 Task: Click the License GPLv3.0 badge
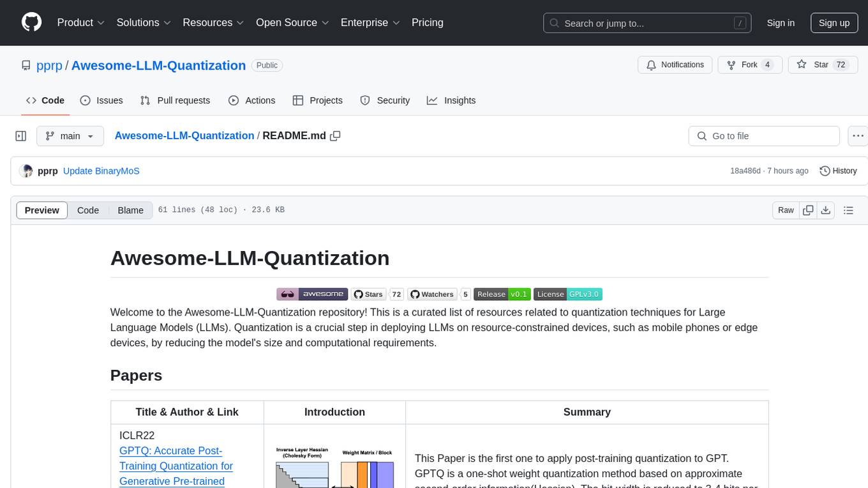568,294
